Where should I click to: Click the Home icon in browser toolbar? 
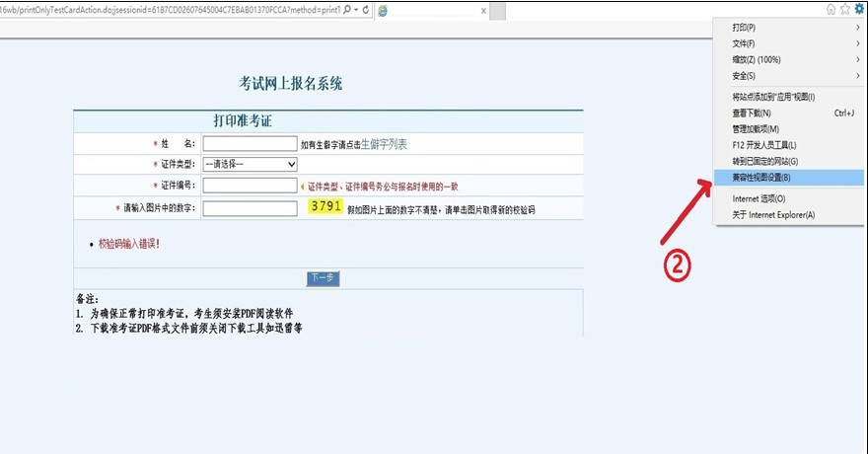(832, 9)
